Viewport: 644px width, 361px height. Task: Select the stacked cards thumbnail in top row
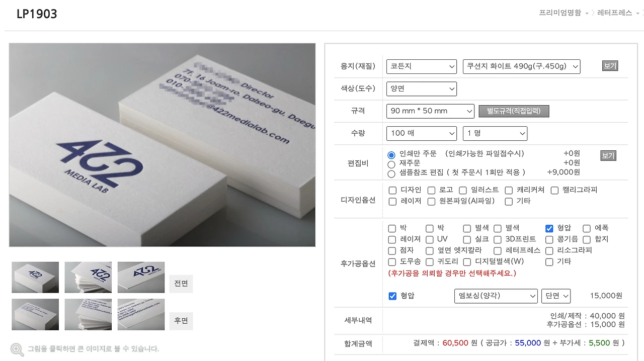(88, 277)
